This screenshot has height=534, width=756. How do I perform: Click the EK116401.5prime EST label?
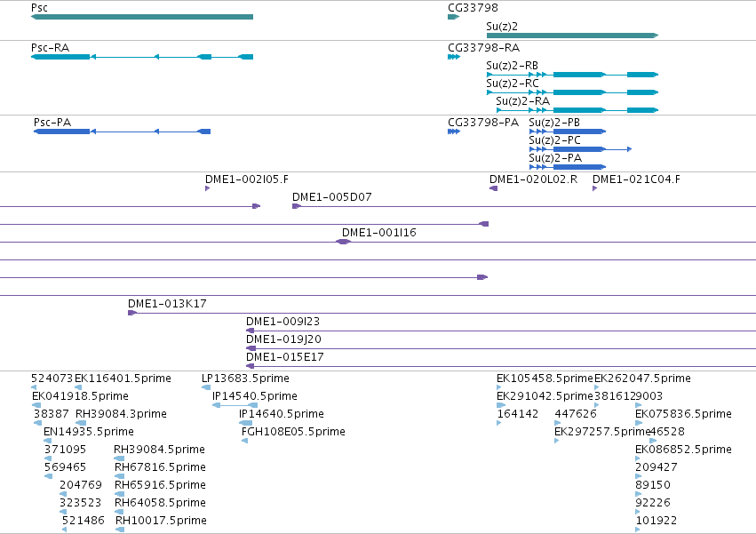click(123, 379)
